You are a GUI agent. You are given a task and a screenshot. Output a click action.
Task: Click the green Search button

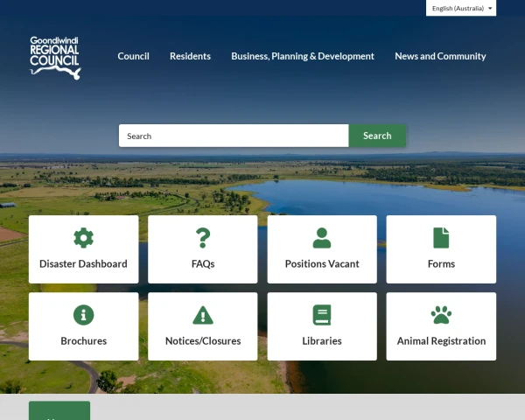pos(377,136)
